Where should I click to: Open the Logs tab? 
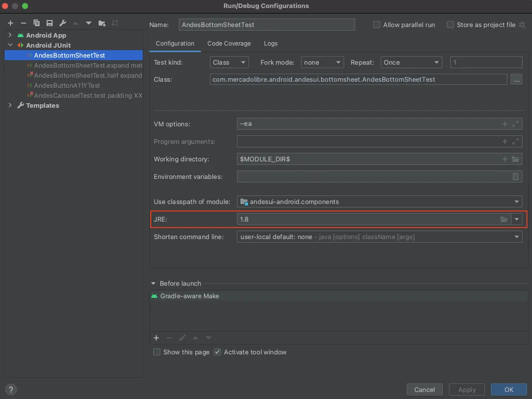(271, 44)
